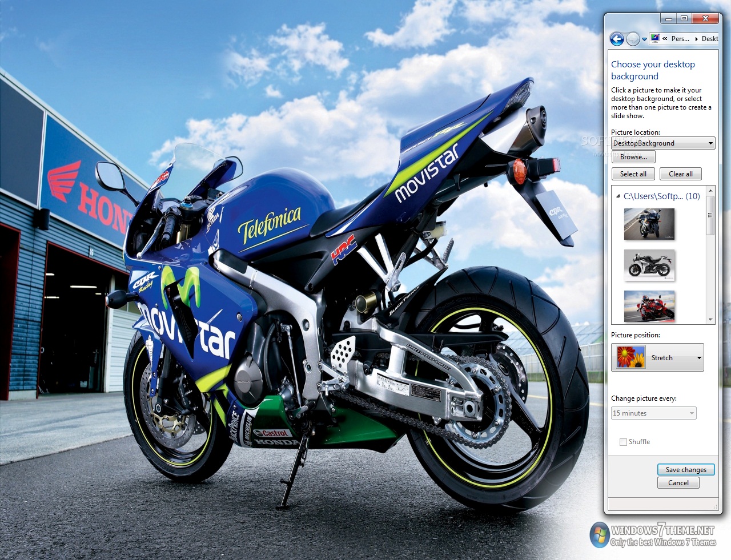Click the 'Picture position:' label
This screenshot has height=560, width=731.
[635, 335]
